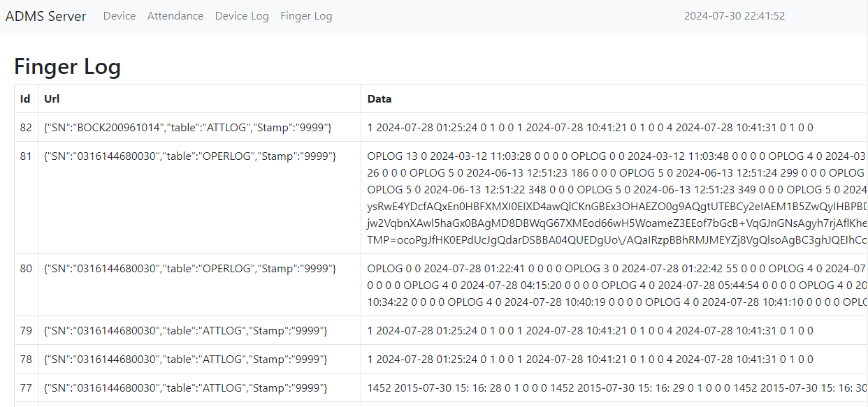Open the Device page in navbar
Image resolution: width=868 pixels, height=407 pixels.
120,16
